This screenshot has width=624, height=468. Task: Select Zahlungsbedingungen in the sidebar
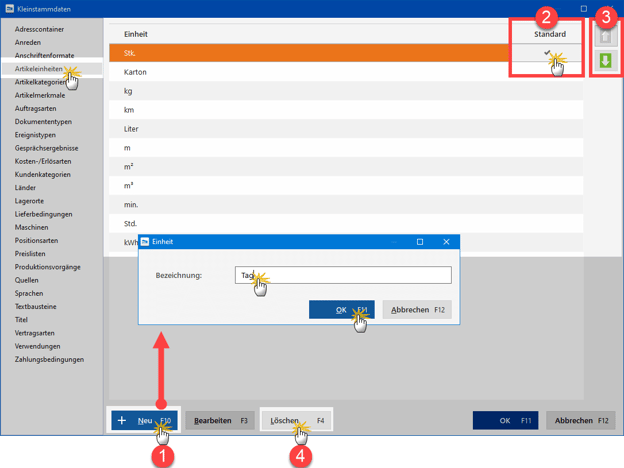[49, 359]
